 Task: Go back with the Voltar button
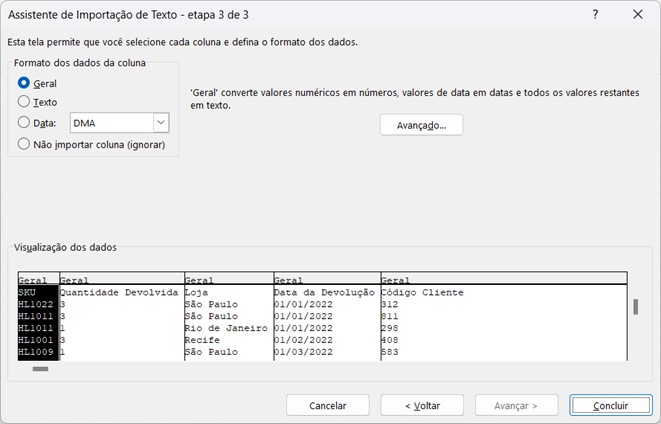pos(421,405)
